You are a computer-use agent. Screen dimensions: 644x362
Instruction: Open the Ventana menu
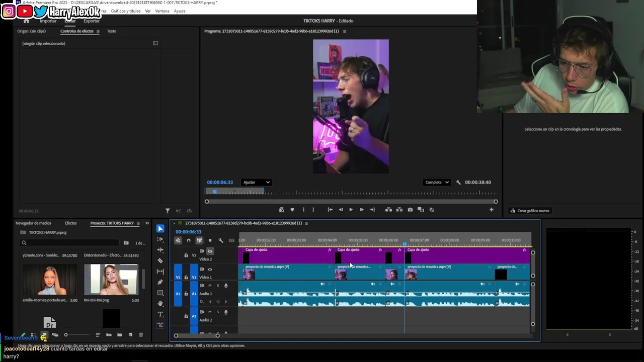(x=162, y=11)
